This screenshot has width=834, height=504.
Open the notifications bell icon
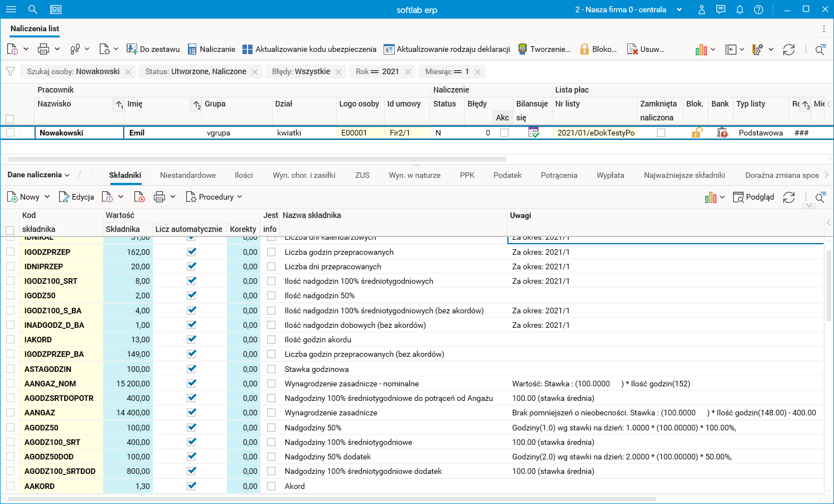point(739,9)
